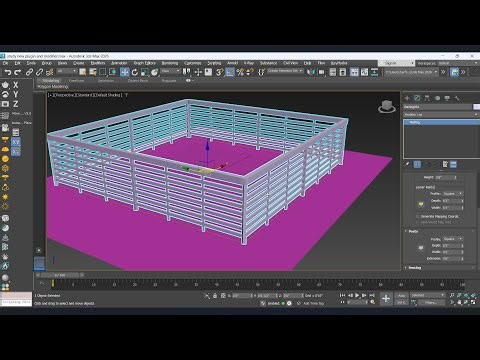Click the Select and Link chain icon

[x=29, y=72]
